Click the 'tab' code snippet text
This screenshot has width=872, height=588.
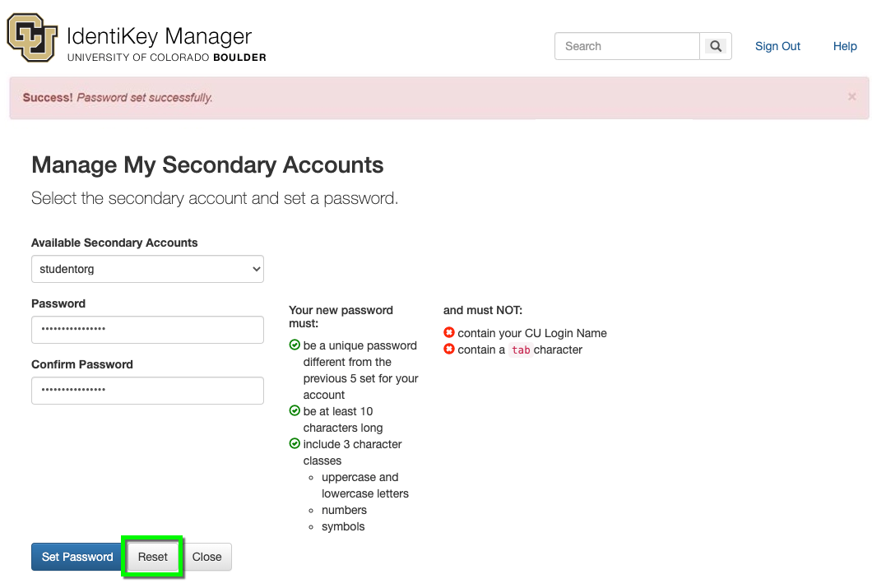[521, 350]
